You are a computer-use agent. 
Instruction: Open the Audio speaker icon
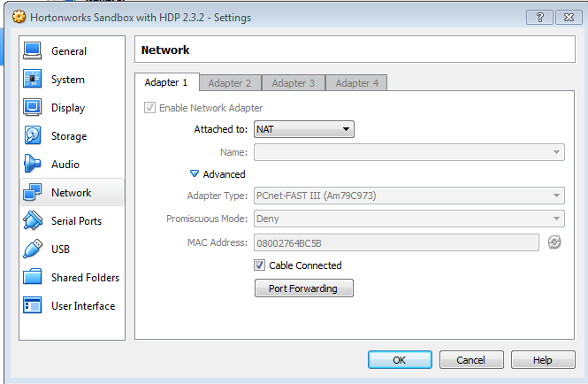pyautogui.click(x=33, y=165)
